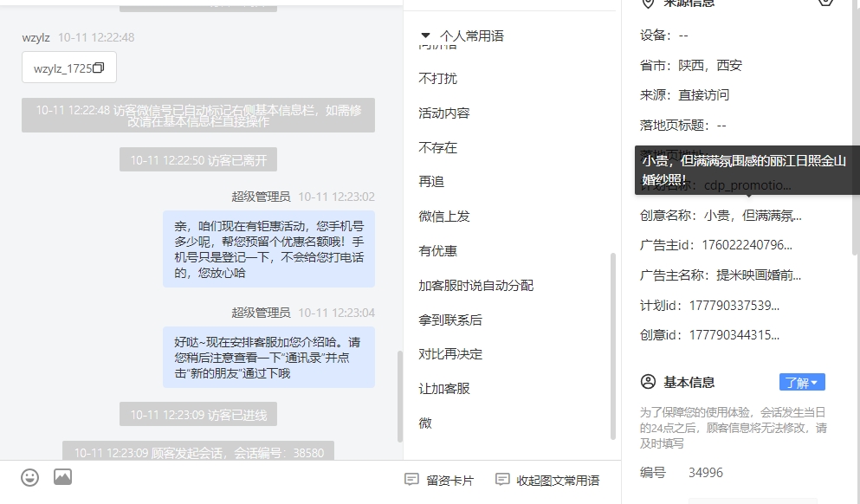Collapse the 个人常用语 section
860x504 pixels.
(425, 36)
